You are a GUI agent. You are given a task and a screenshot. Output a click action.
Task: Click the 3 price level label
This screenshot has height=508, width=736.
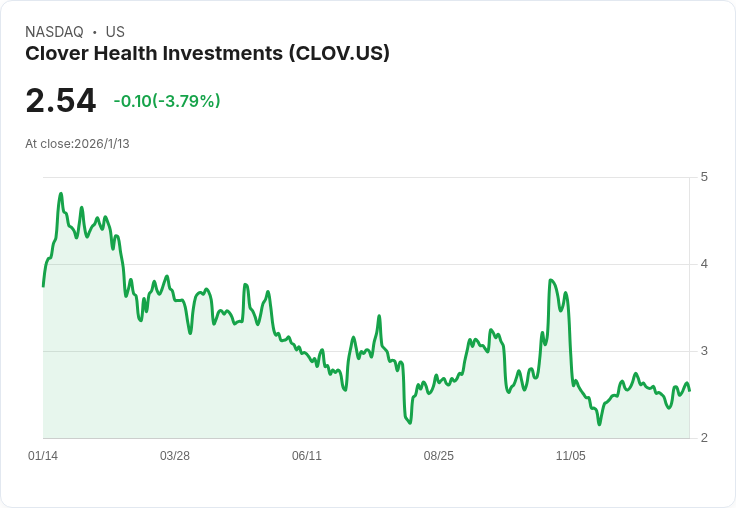(x=704, y=351)
